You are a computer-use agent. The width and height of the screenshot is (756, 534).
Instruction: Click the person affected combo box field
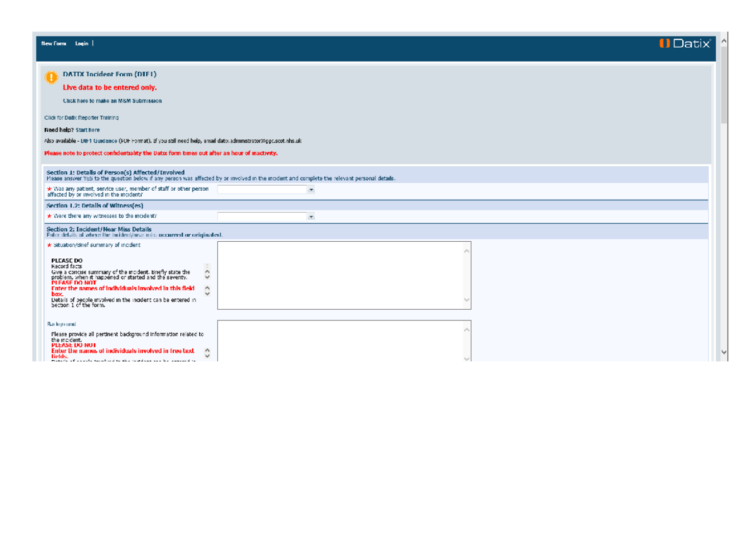coord(262,189)
